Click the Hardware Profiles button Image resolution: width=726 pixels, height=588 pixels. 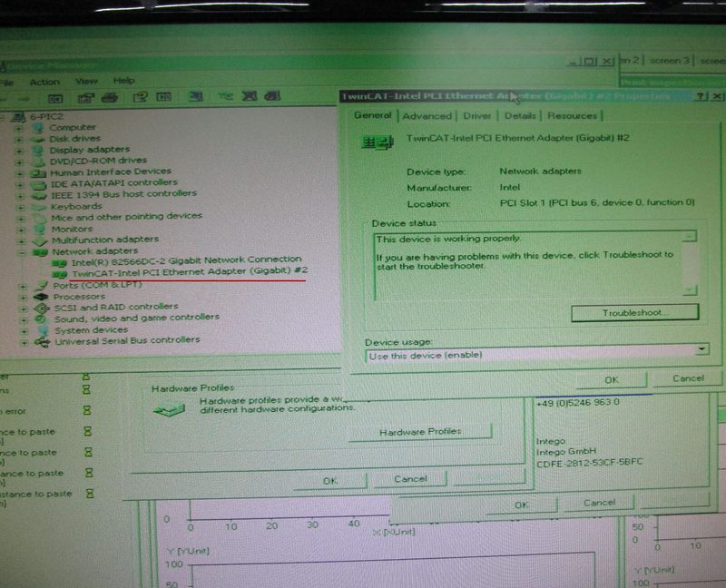point(420,432)
